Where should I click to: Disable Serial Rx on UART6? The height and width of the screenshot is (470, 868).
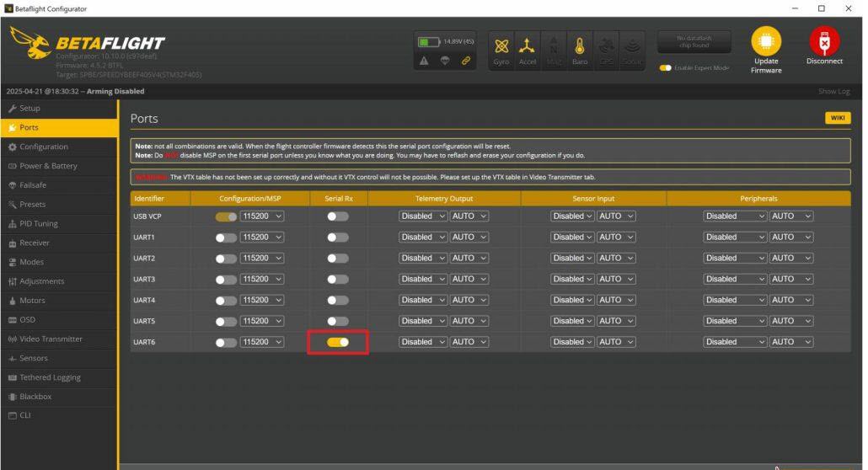click(x=338, y=342)
